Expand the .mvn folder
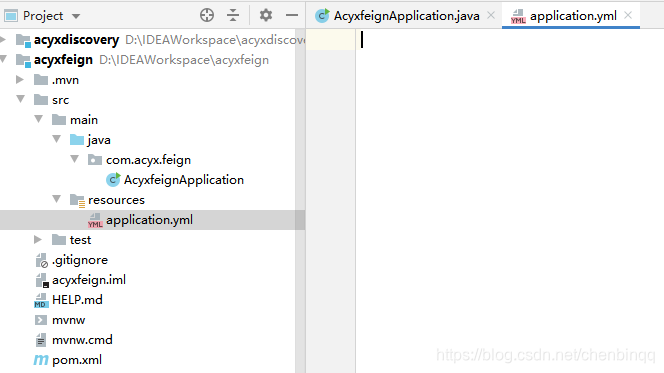 [19, 80]
